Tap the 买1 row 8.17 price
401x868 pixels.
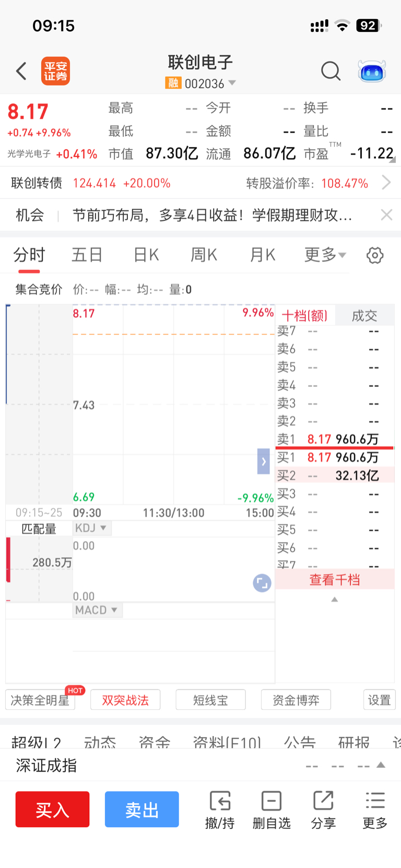pyautogui.click(x=319, y=457)
